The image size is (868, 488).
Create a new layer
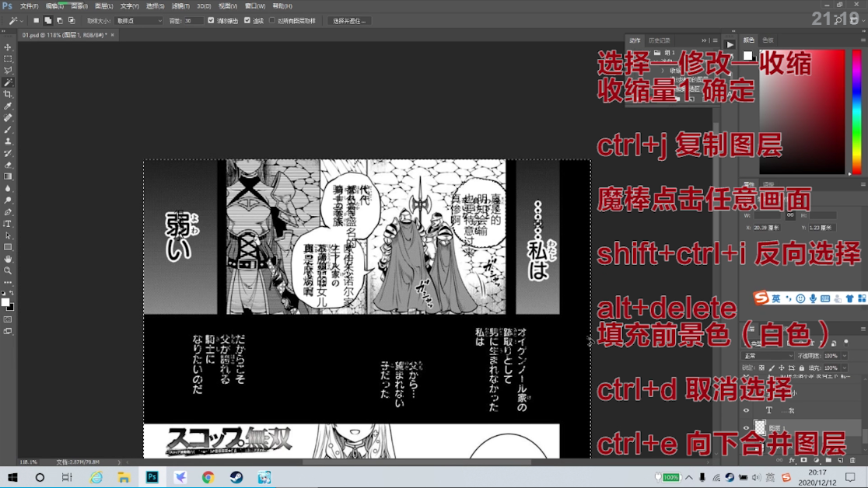[x=840, y=460]
